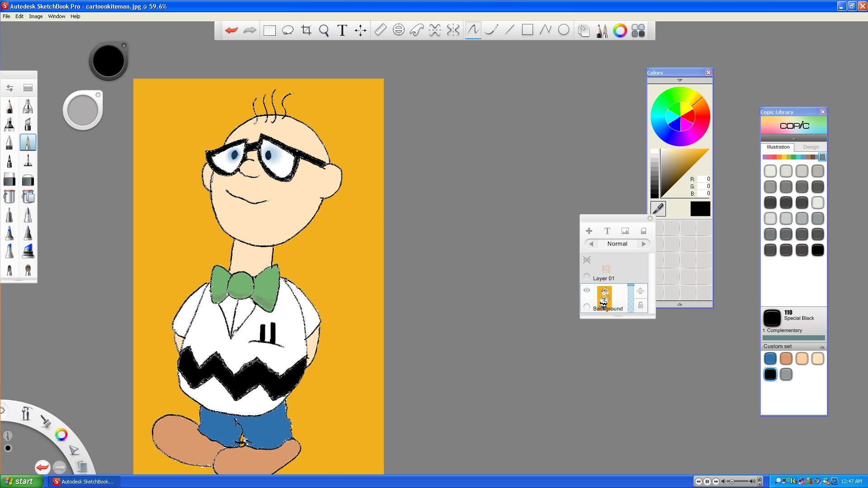Open the File menu
Image resolution: width=868 pixels, height=488 pixels.
(6, 16)
